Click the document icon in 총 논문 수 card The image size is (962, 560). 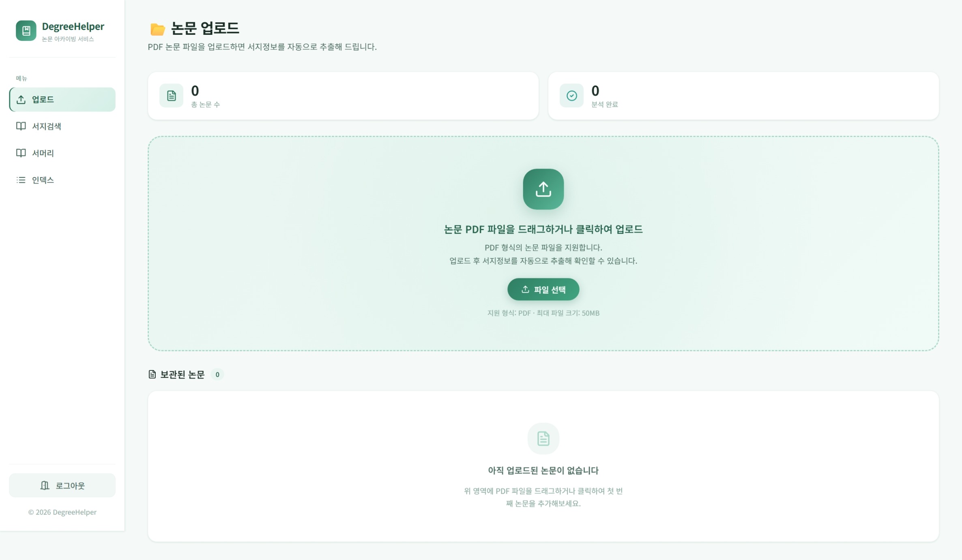click(x=171, y=96)
